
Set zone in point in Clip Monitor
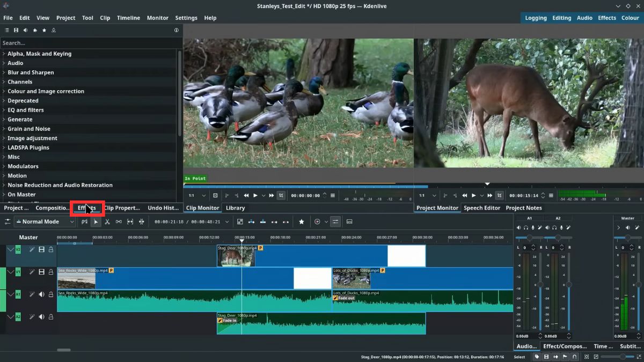(227, 196)
